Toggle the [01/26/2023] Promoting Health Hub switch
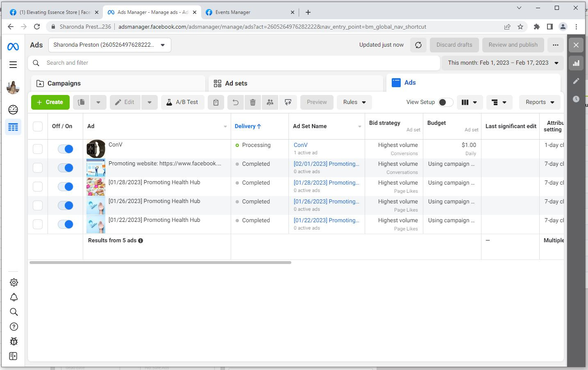Viewport: 588px width, 370px height. [x=66, y=205]
